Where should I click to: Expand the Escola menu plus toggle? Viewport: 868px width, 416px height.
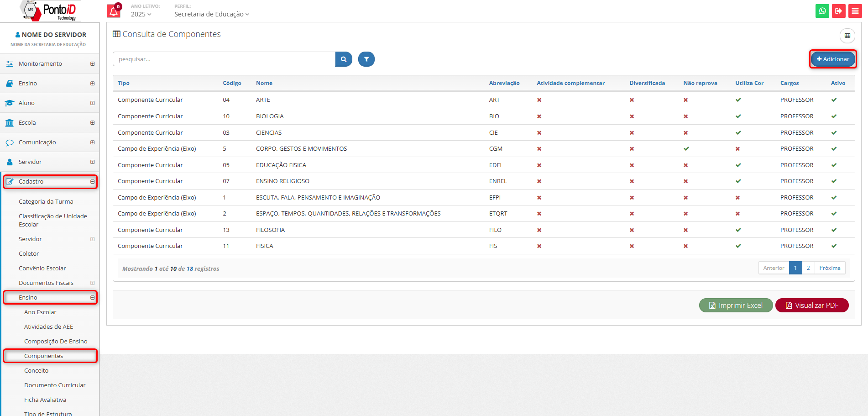tap(92, 123)
